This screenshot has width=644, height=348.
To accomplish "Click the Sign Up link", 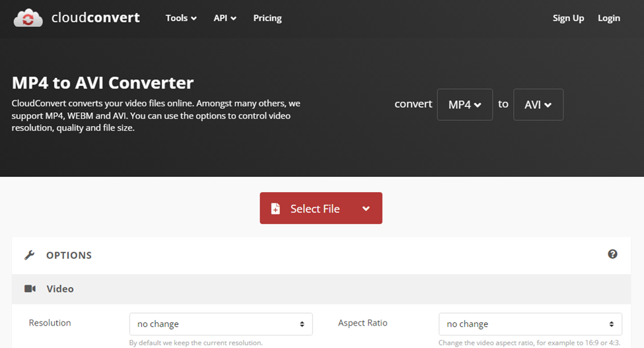I will pyautogui.click(x=568, y=18).
